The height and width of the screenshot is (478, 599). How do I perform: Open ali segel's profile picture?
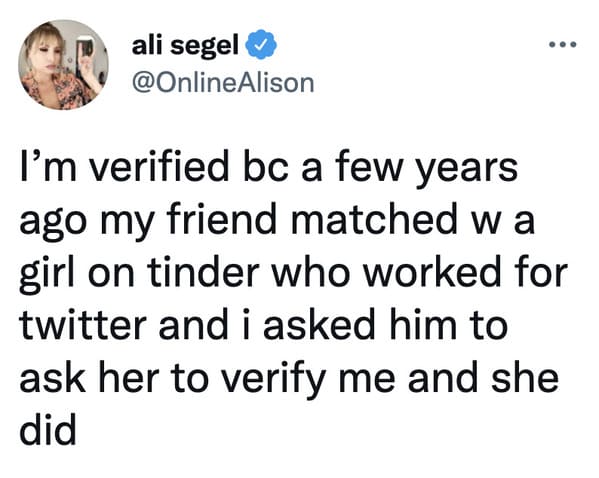pyautogui.click(x=63, y=65)
